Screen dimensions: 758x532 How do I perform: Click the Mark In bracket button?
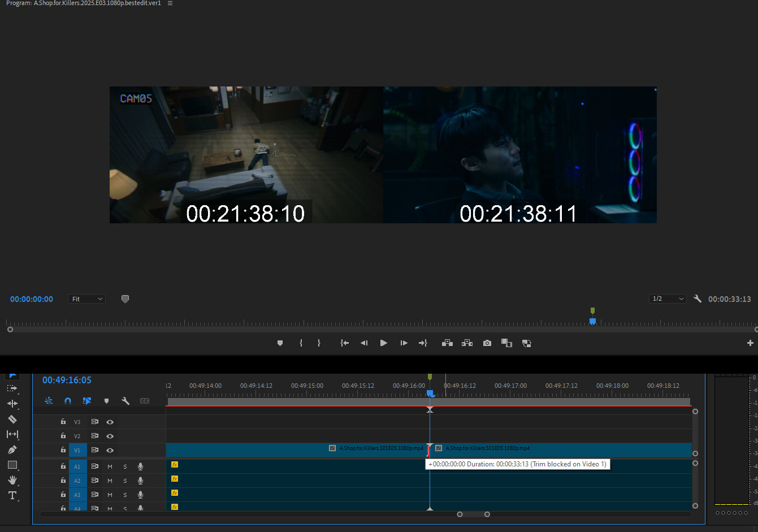coord(301,343)
